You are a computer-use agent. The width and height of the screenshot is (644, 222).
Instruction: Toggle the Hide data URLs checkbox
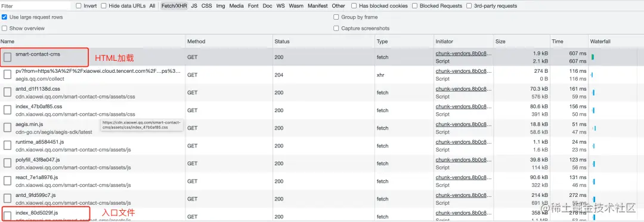(104, 6)
